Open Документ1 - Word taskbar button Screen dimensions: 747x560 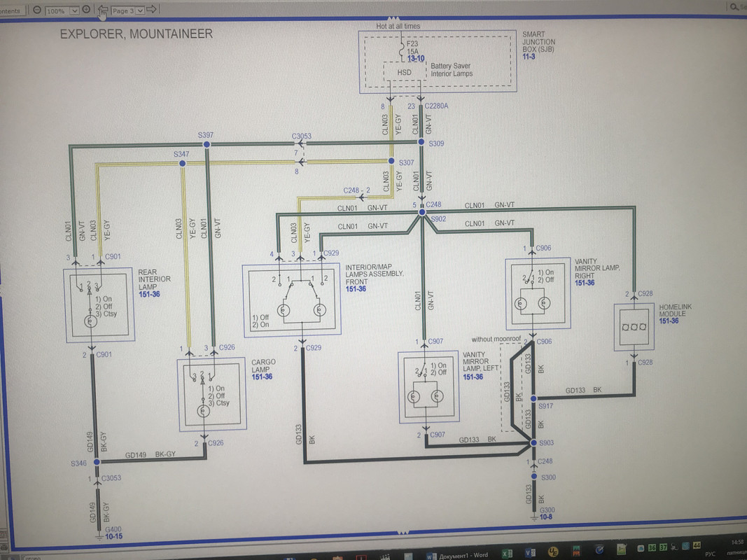point(457,555)
